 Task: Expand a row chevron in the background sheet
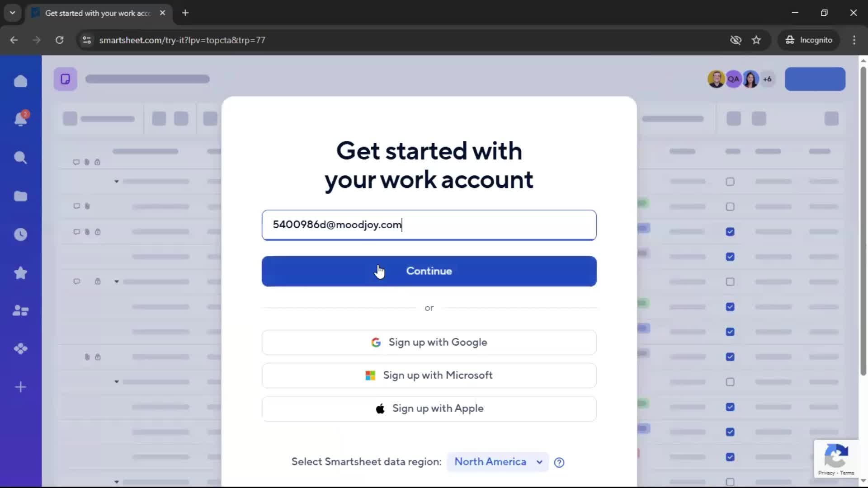pyautogui.click(x=116, y=182)
